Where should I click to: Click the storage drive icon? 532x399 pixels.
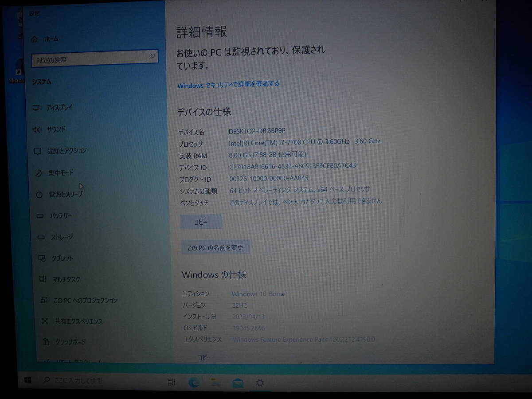[x=41, y=238]
